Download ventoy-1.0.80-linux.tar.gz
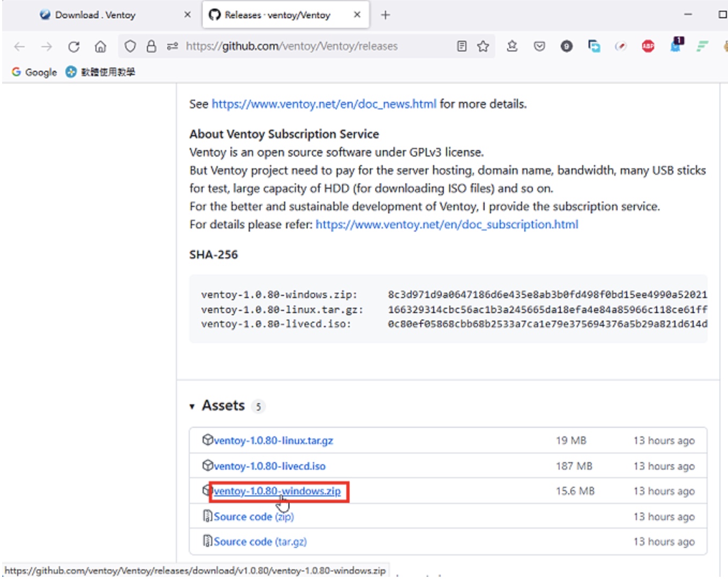The width and height of the screenshot is (728, 579). coord(273,441)
